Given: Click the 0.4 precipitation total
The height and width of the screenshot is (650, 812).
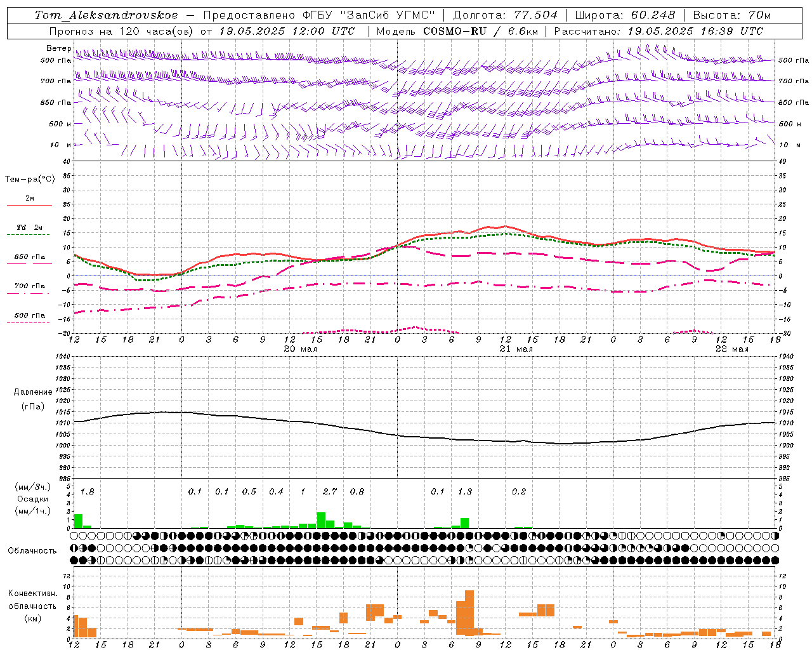Looking at the screenshot, I should 276,492.
